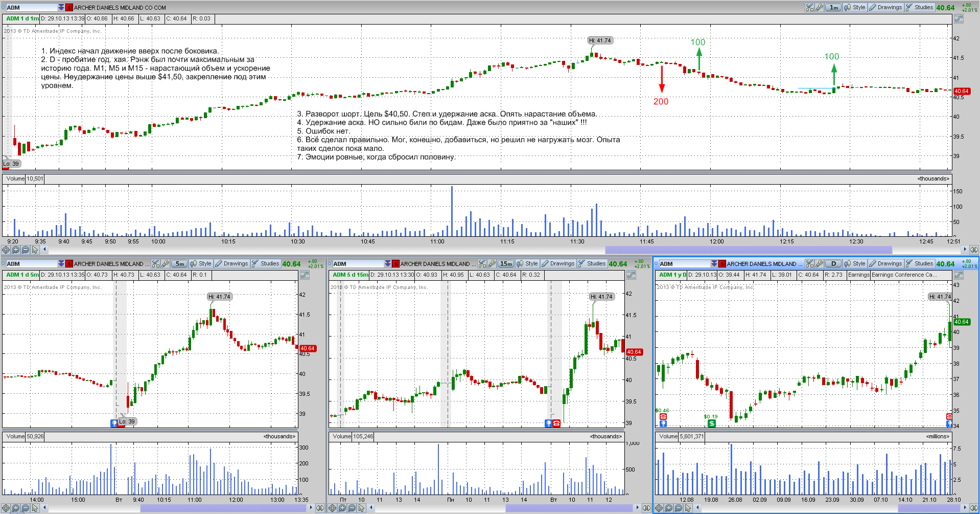This screenshot has height=514, width=980.
Task: Click the ADM symbol field in the 5m chart
Action: click(x=32, y=263)
